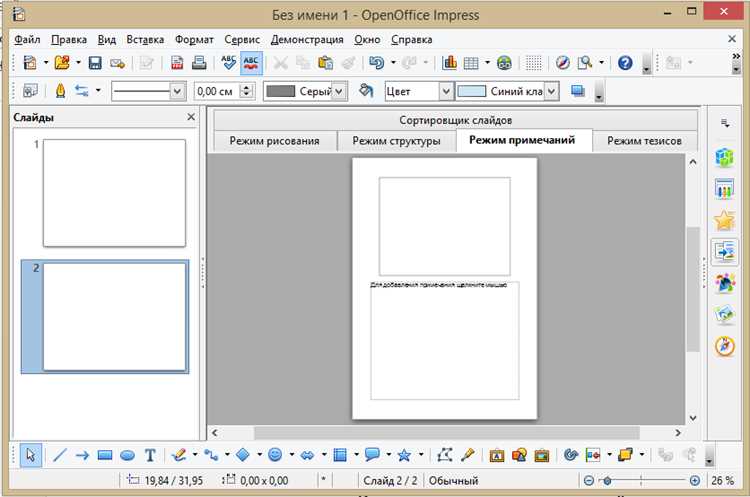Image resolution: width=750 pixels, height=497 pixels.
Task: Toggle automatic spell checking icon
Action: [251, 63]
